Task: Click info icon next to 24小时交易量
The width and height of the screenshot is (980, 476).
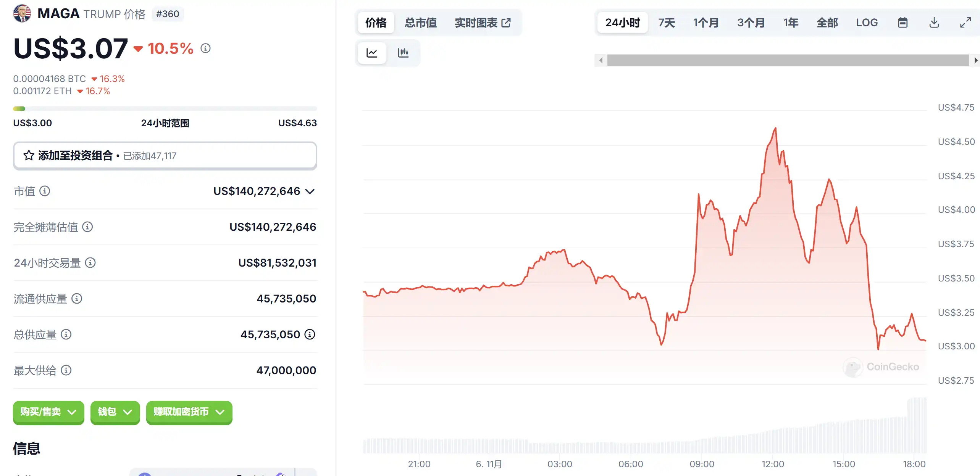Action: coord(90,263)
